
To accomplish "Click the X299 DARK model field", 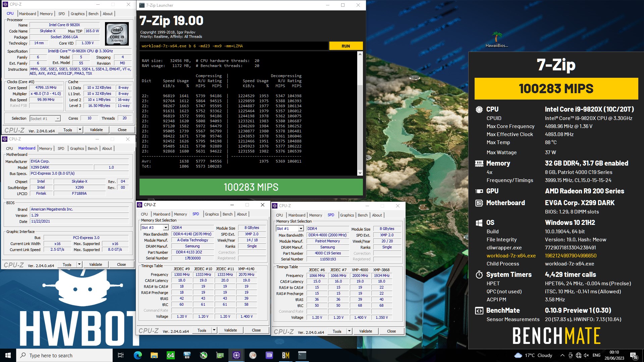I will (x=62, y=167).
